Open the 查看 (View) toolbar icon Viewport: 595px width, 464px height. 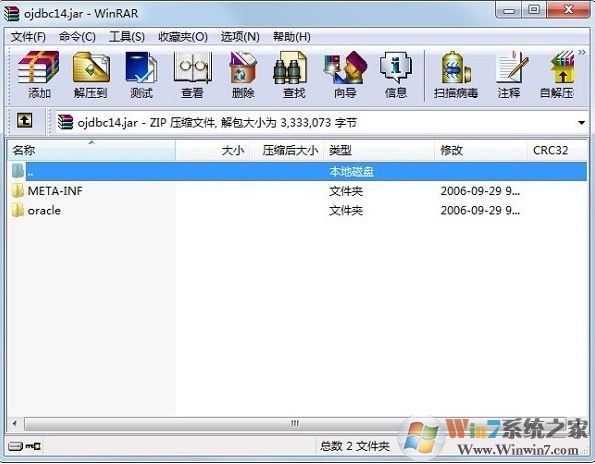tap(192, 74)
